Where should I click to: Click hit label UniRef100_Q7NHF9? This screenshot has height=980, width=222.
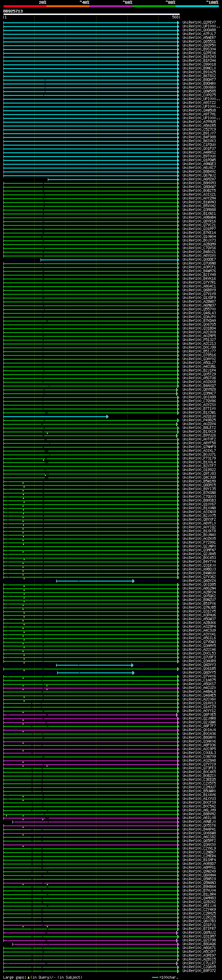pos(199,447)
